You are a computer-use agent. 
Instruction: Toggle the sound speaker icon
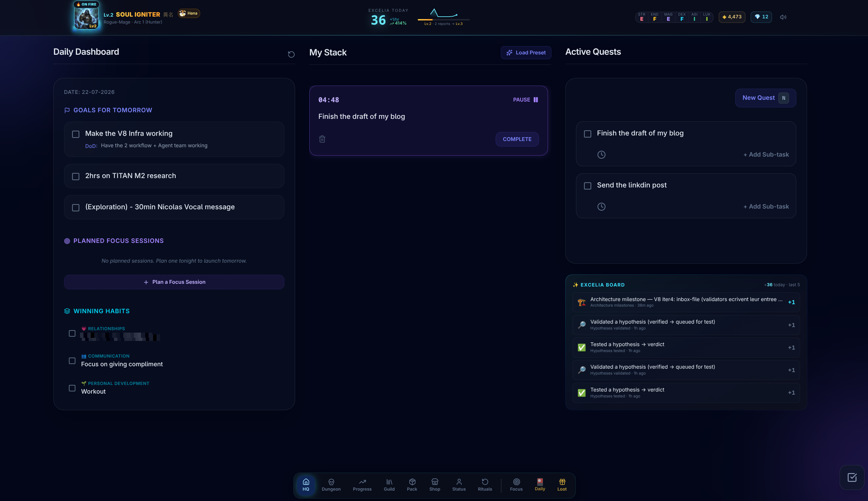pyautogui.click(x=783, y=17)
